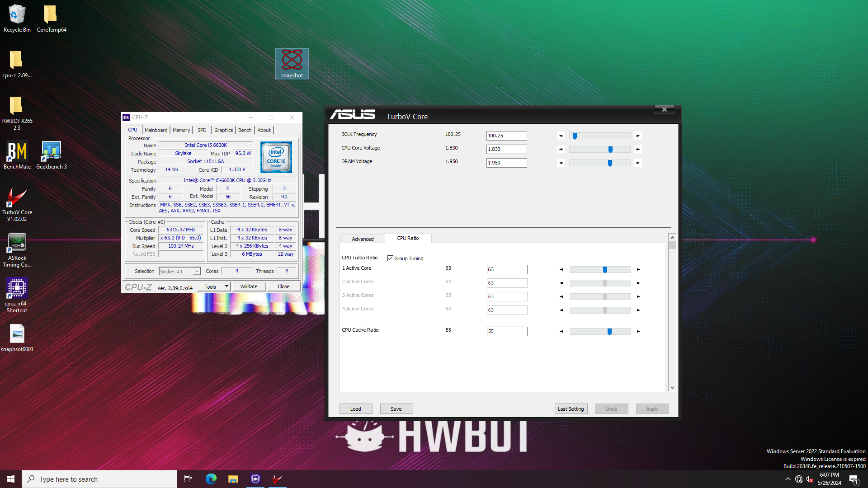868x488 pixels.
Task: Open the Mainboard tab in CPU-Z
Action: (x=156, y=130)
